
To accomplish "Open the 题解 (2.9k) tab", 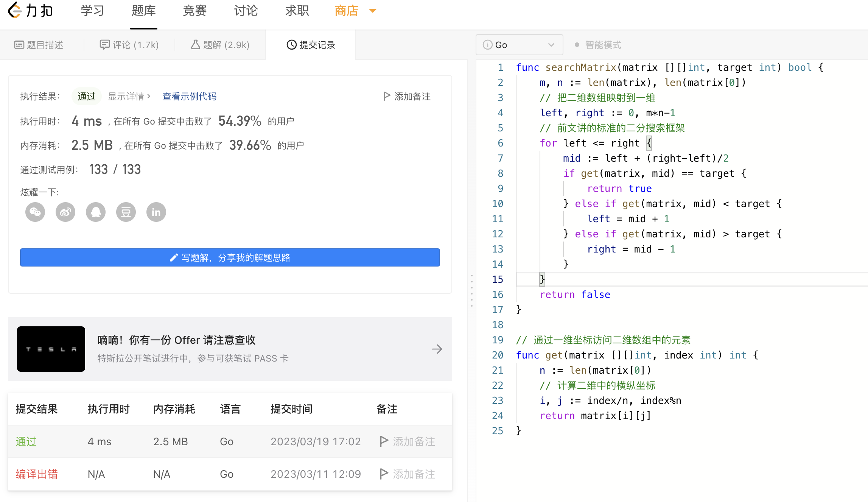I will (220, 45).
